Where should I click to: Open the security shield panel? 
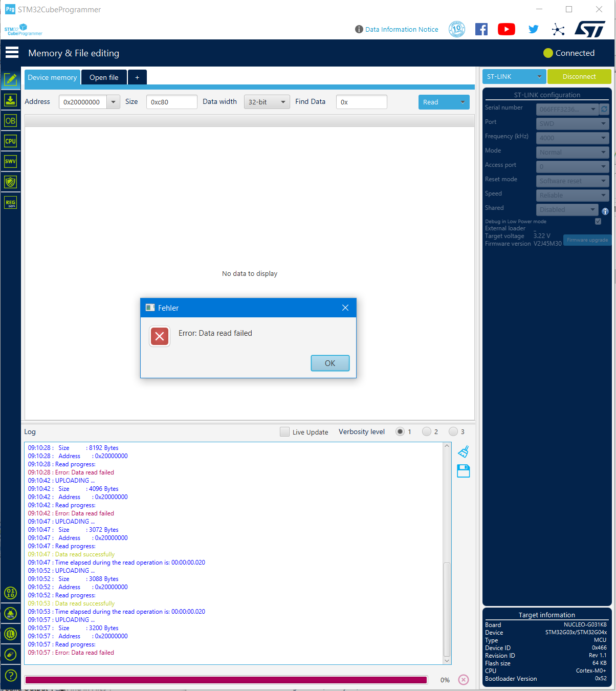pos(10,182)
